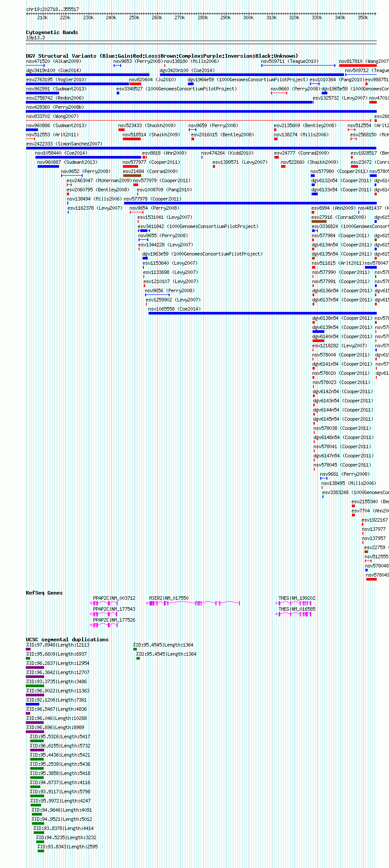Click esv24777 (Conrad2009) variant label
The height and width of the screenshot is (868, 389).
coord(302,153)
